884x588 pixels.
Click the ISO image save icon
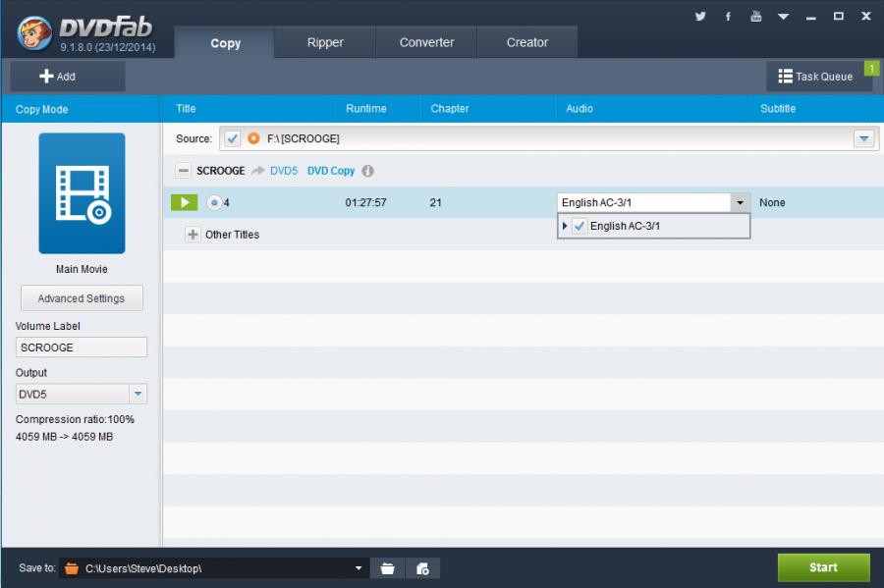point(423,567)
